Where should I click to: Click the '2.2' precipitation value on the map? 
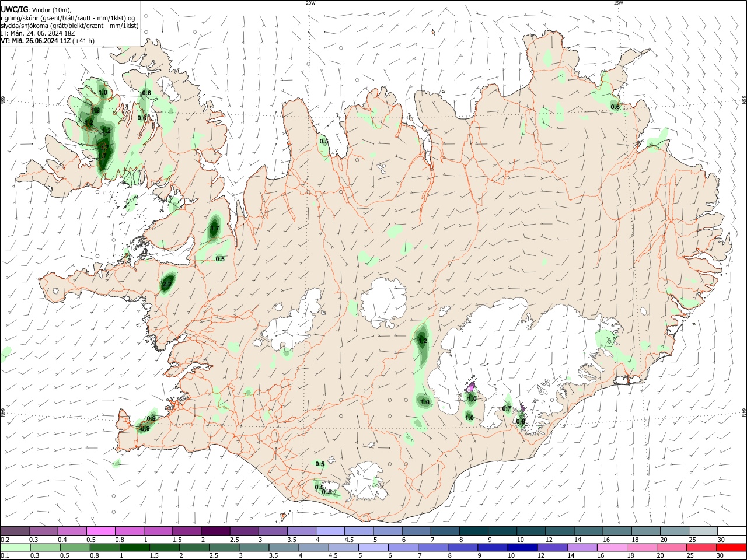click(167, 284)
